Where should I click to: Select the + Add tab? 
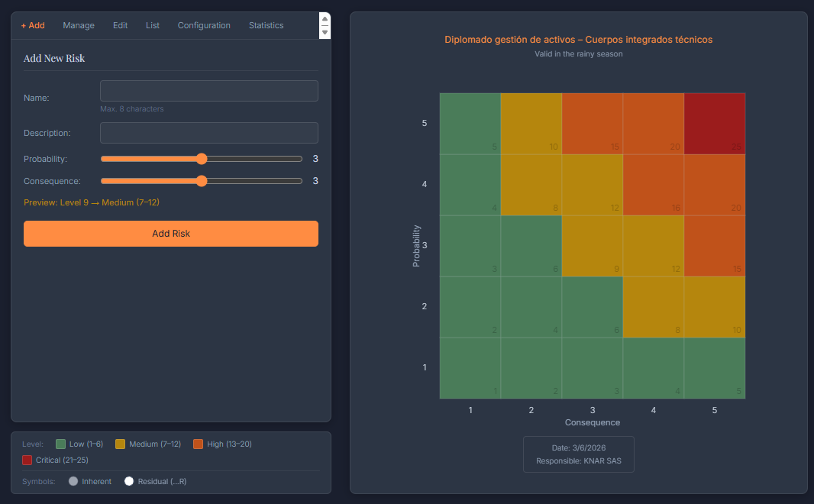coord(33,25)
